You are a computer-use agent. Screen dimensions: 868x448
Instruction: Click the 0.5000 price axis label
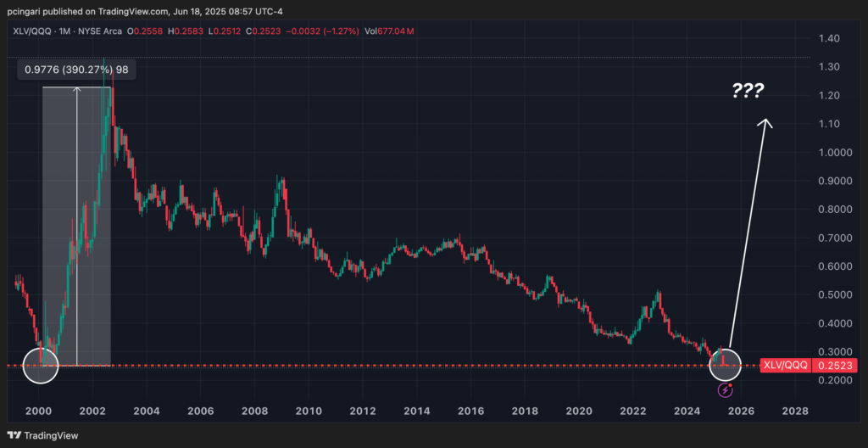834,295
